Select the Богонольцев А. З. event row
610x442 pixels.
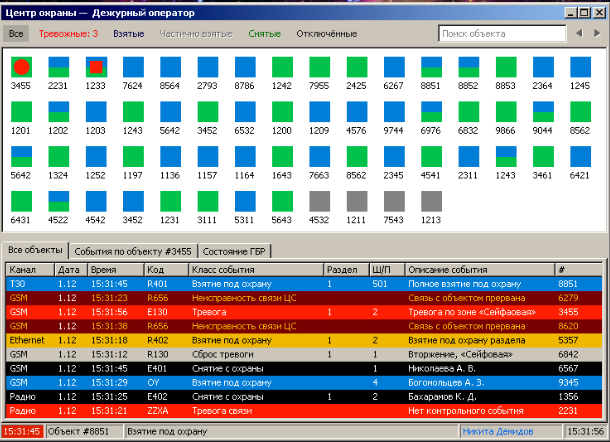tap(304, 382)
